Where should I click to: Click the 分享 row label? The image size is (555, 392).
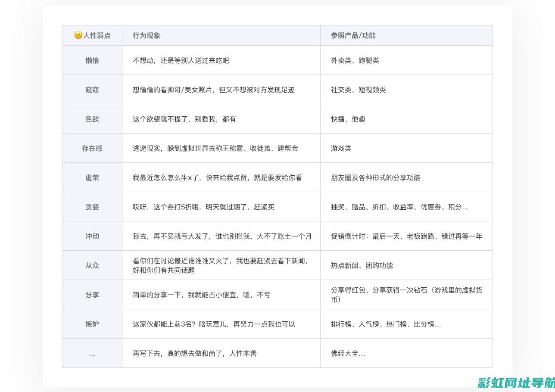[x=92, y=295]
